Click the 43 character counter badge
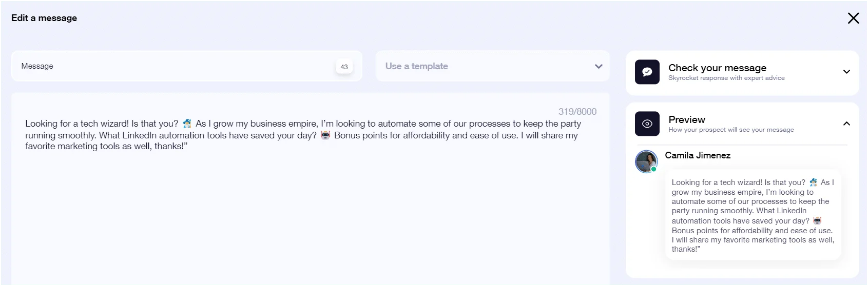 [344, 67]
